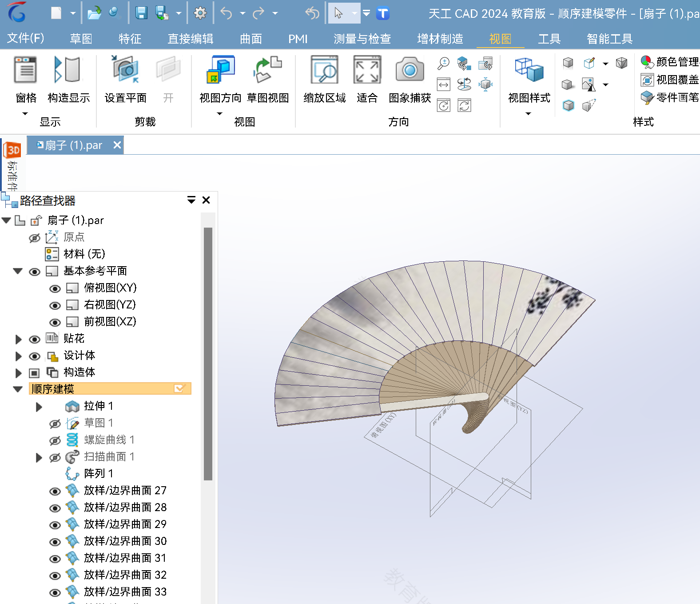This screenshot has height=604, width=700.
Task: Switch to the 曲面 ribbon tab
Action: click(251, 39)
